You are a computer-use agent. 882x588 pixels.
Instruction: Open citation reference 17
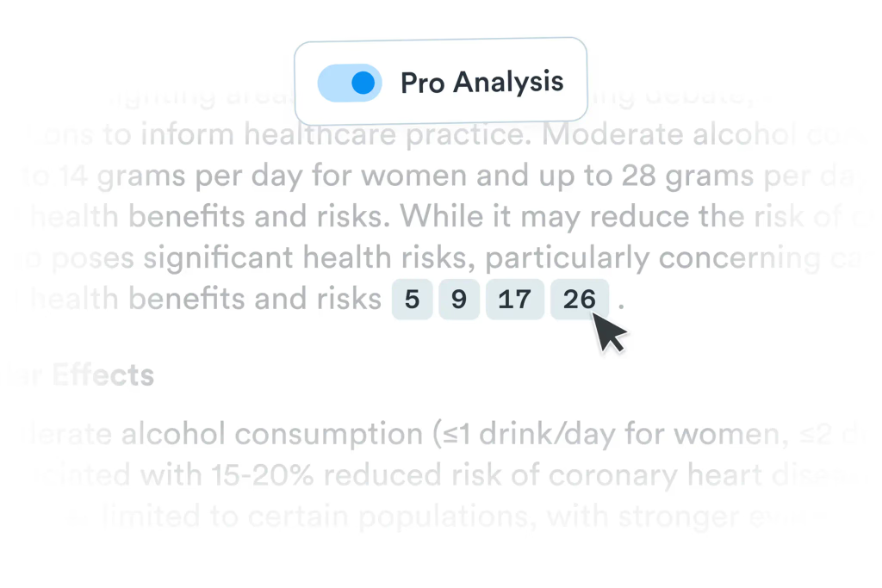515,299
